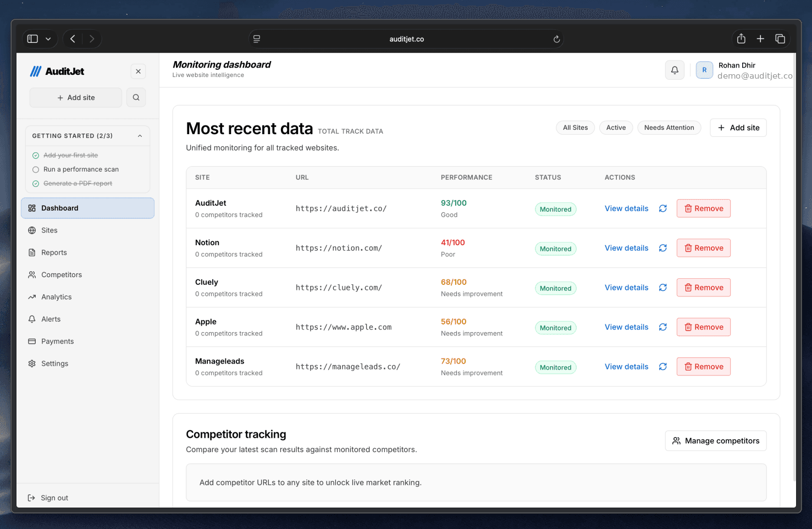Rescan Cluely with refresh icon
The height and width of the screenshot is (529, 812).
tap(662, 288)
